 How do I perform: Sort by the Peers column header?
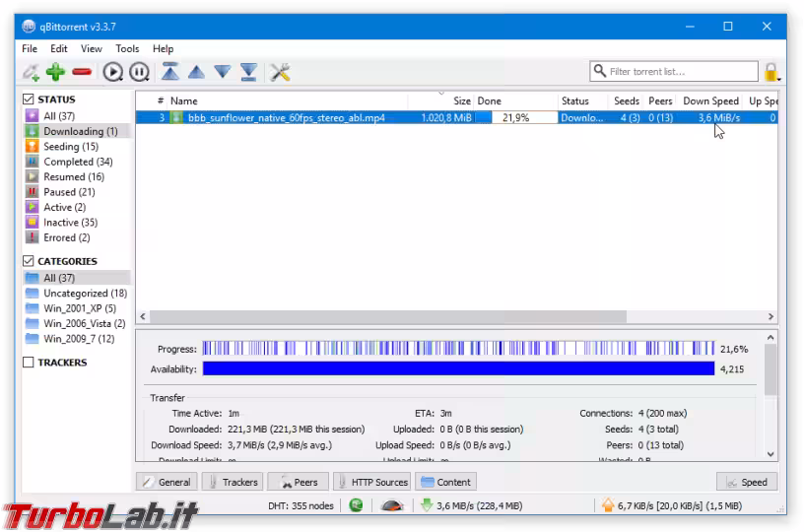click(x=660, y=100)
